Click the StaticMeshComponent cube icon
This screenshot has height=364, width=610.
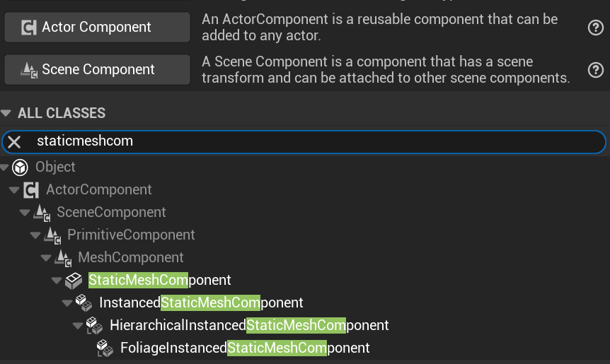(74, 281)
